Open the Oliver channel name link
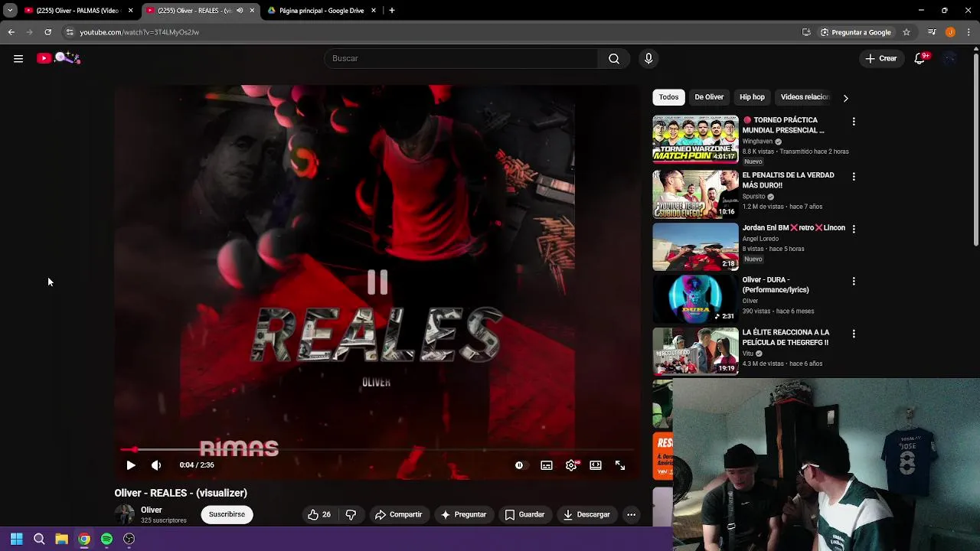Image resolution: width=980 pixels, height=551 pixels. (x=151, y=510)
